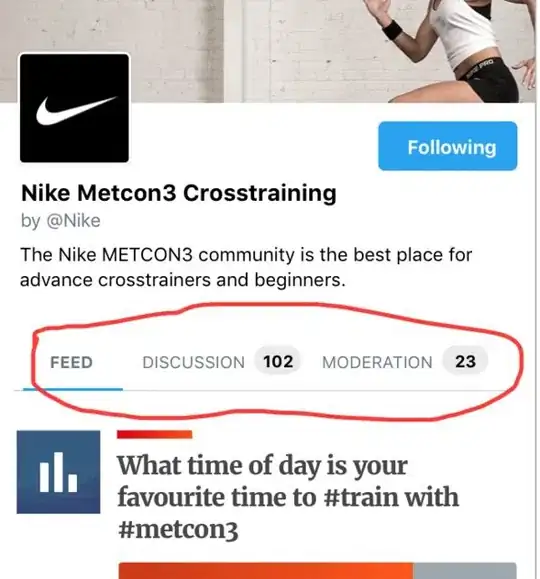Click the red accent bar above headline
Viewport: 540px width, 579px height.
[x=154, y=435]
